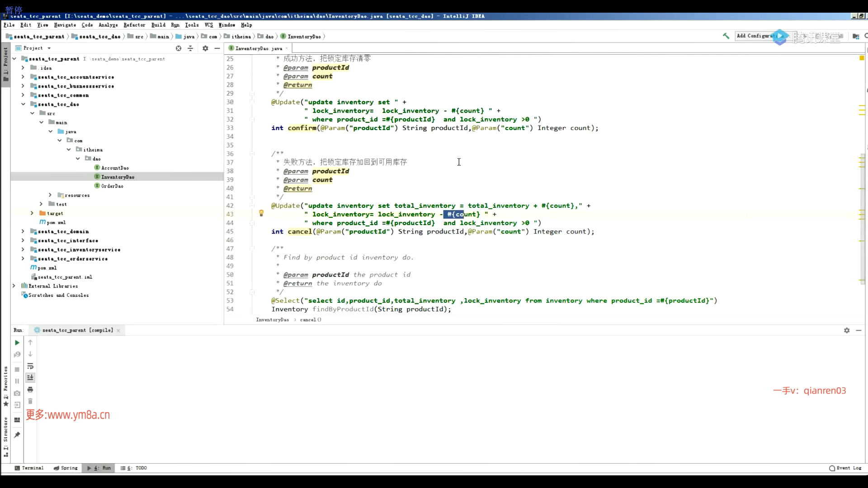Viewport: 868px width, 488px height.
Task: Switch to the Terminal tool window tab
Action: 29,468
